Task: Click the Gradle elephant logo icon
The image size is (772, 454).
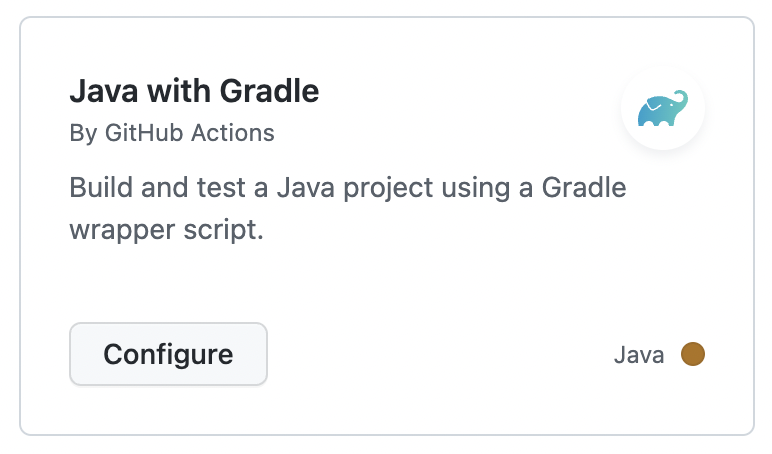Action: [x=662, y=108]
